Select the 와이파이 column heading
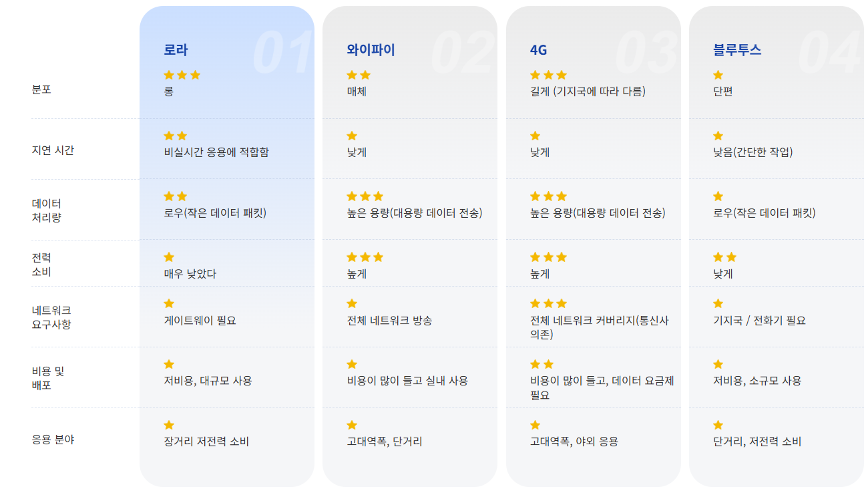 (371, 50)
